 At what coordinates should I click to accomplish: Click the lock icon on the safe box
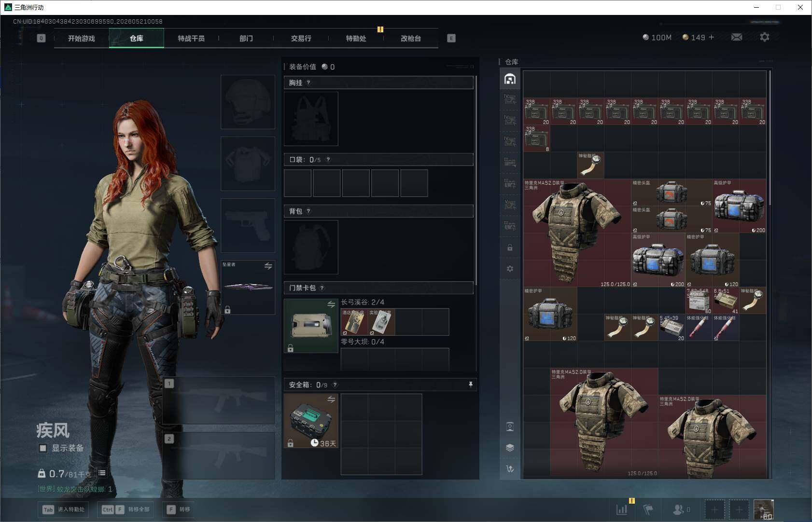291,443
